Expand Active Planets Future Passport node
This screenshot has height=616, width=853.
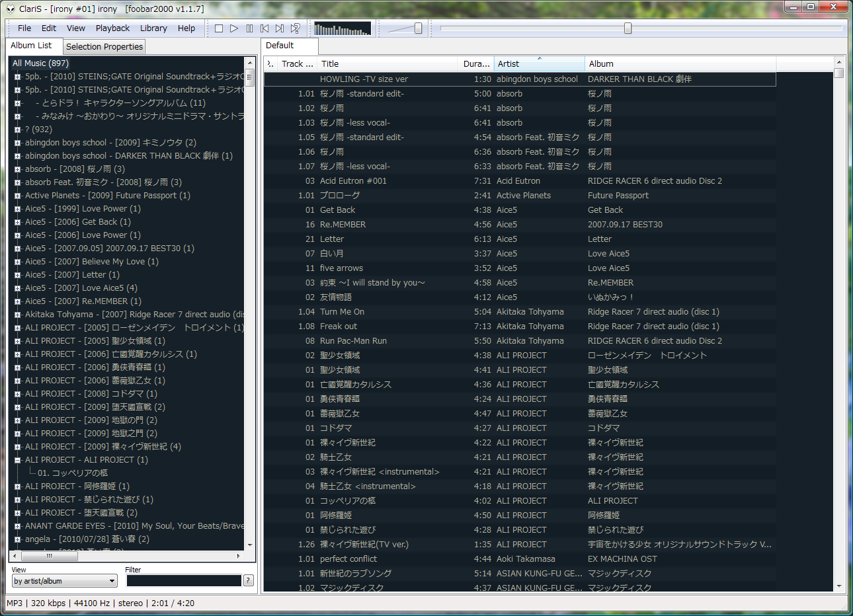18,196
